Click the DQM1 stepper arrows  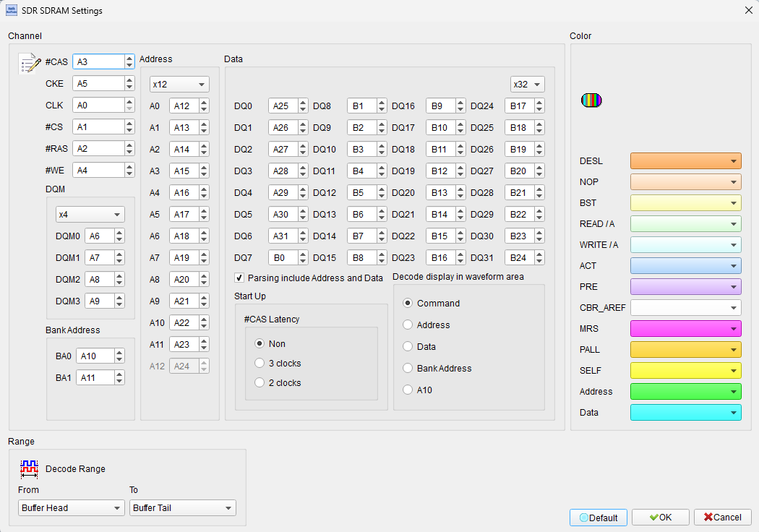[119, 257]
